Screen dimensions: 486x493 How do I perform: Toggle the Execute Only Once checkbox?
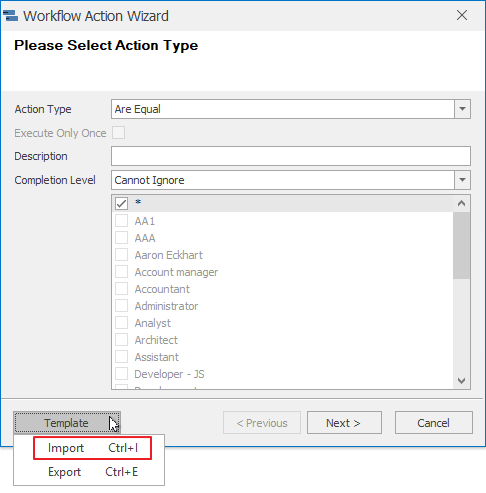119,133
